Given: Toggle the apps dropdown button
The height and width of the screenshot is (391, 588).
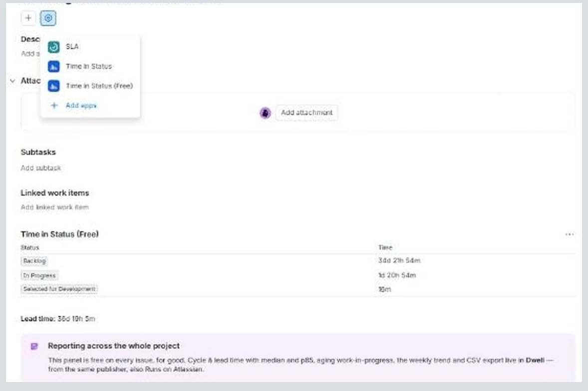Looking at the screenshot, I should pos(48,18).
